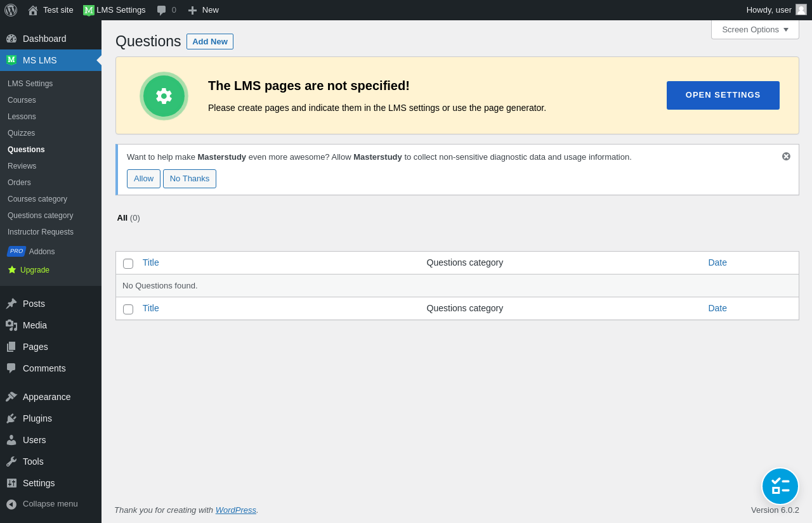812x523 pixels.
Task: Sort questions by Date column header
Action: 717,262
